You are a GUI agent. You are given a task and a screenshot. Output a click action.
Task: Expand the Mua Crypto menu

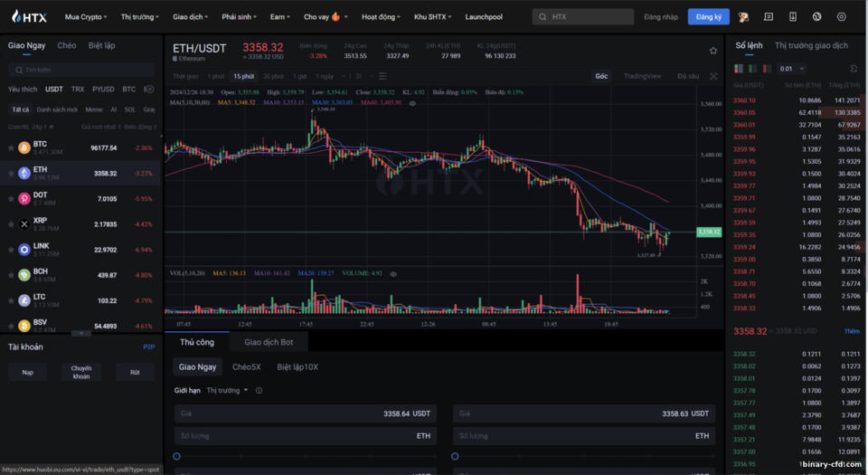click(86, 16)
